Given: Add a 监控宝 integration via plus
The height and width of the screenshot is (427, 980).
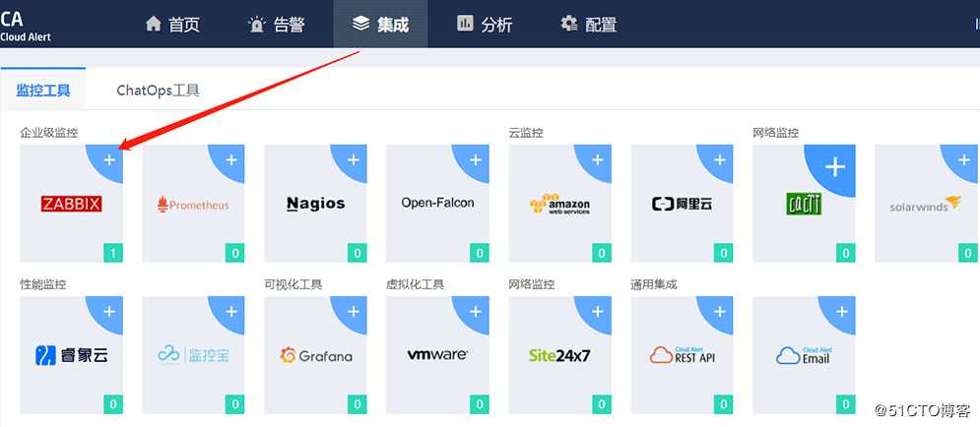Looking at the screenshot, I should click(231, 311).
